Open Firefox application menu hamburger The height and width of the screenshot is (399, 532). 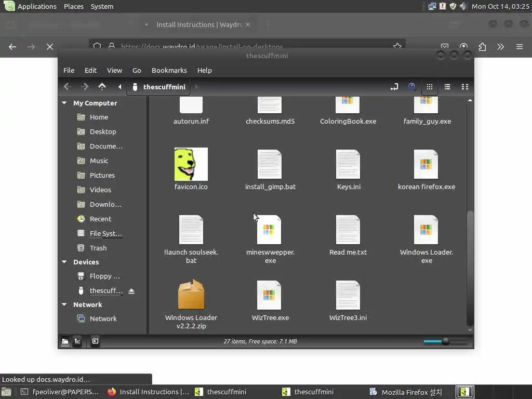point(520,46)
